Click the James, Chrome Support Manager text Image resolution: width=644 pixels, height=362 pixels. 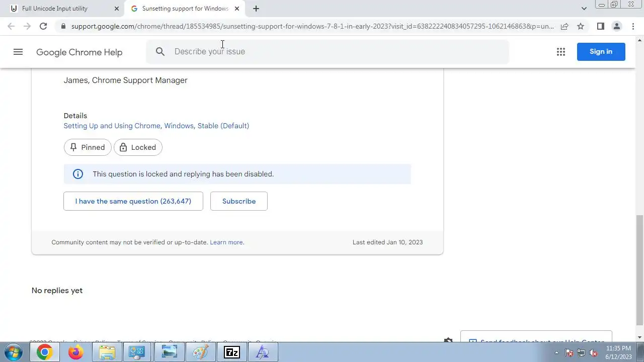click(125, 80)
